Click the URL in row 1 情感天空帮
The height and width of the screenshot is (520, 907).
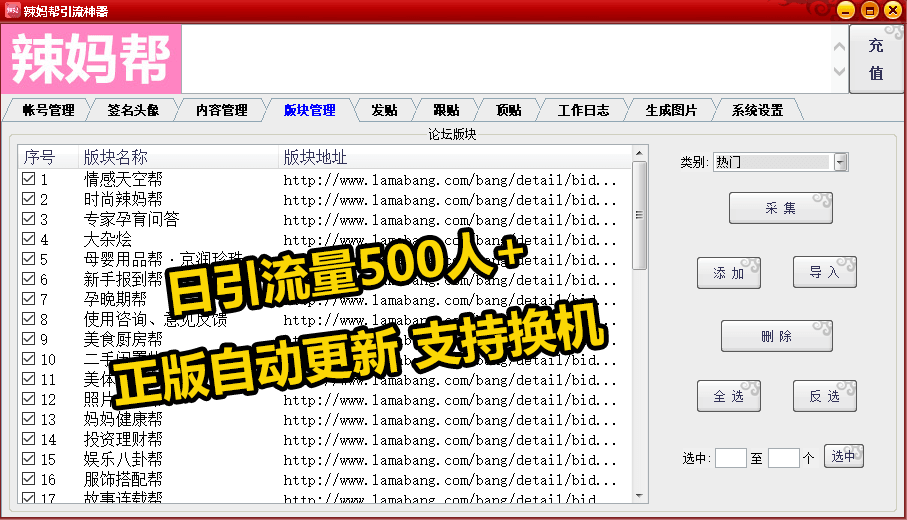[449, 180]
